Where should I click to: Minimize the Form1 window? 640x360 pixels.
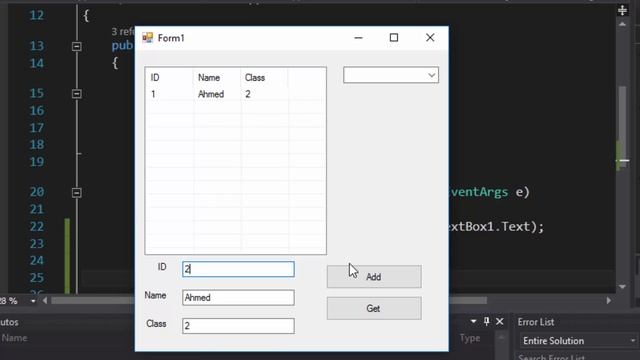[358, 38]
